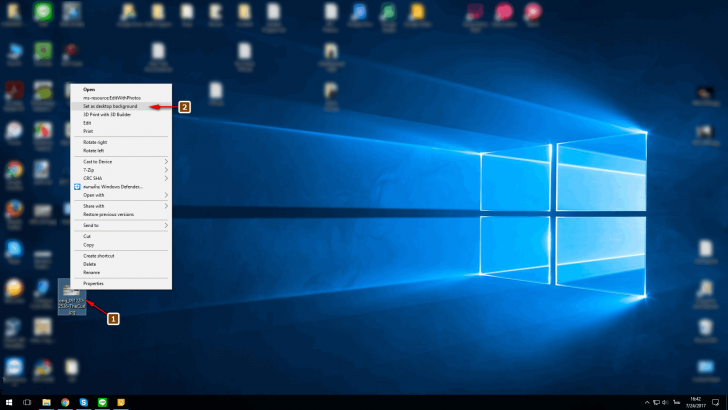Open the volume control tray icon
Viewport: 728px width, 410px height.
(665, 403)
